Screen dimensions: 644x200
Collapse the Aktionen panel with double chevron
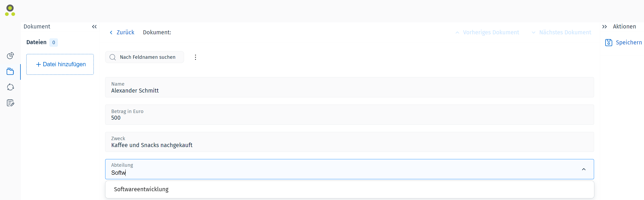(604, 27)
